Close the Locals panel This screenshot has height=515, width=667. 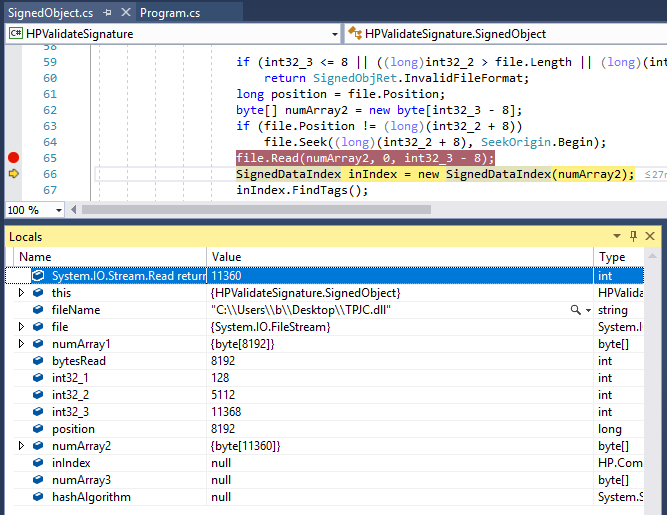[x=651, y=236]
